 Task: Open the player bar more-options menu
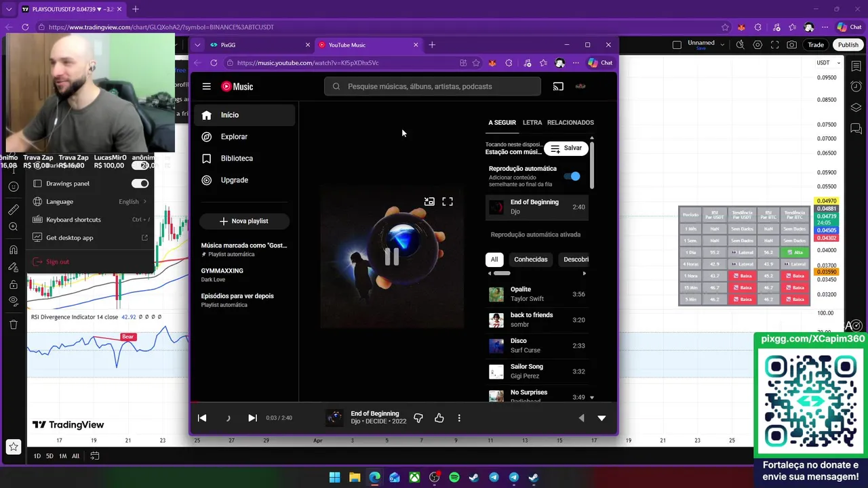459,418
